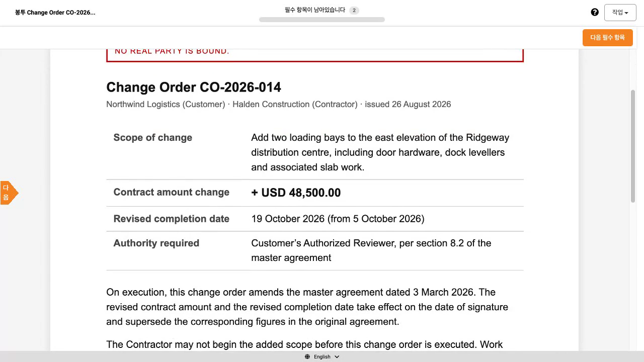Screen dimensions: 644x362
Task: Click the caret arrow inside 작업 button
Action: [x=626, y=13]
